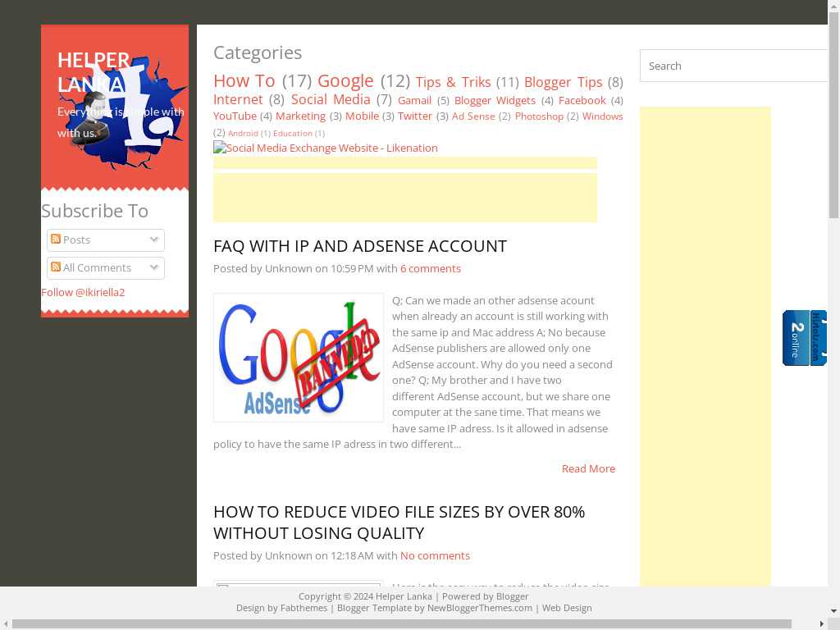The height and width of the screenshot is (630, 840).
Task: Click the horizontal scrollbar thumb
Action: 402,624
